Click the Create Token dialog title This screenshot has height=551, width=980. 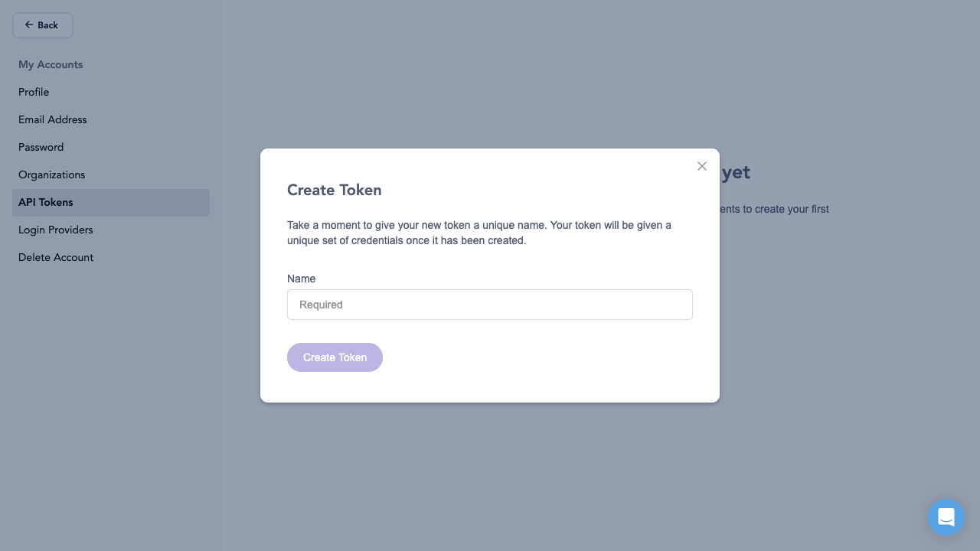[x=334, y=190]
